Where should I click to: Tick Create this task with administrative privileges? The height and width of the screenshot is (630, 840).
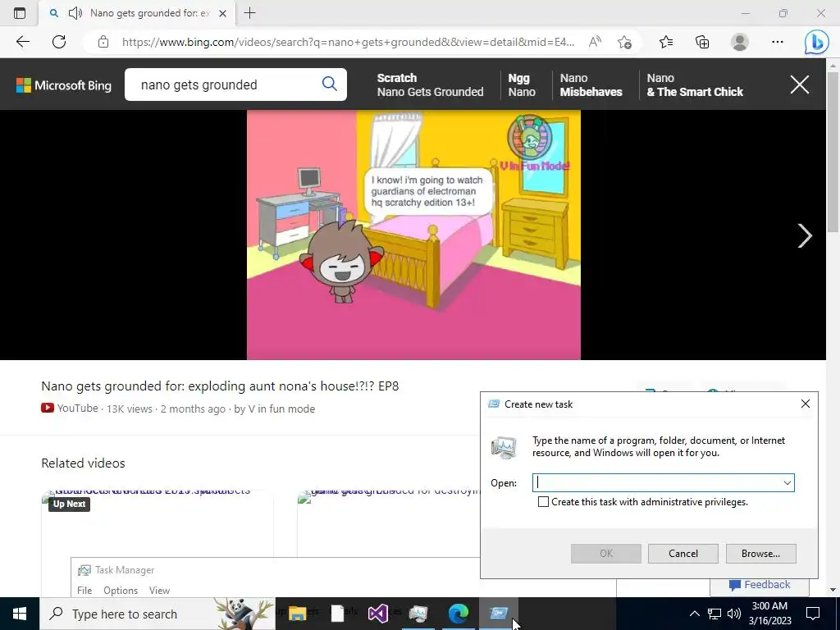(543, 502)
